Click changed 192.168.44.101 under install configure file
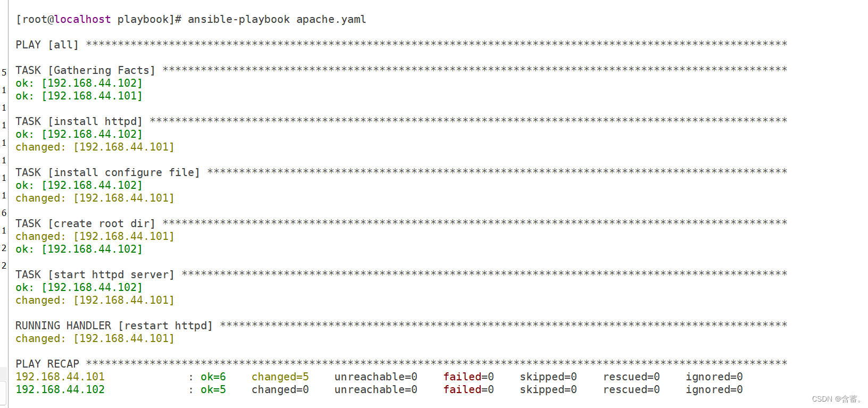This screenshot has height=408, width=868. point(95,198)
